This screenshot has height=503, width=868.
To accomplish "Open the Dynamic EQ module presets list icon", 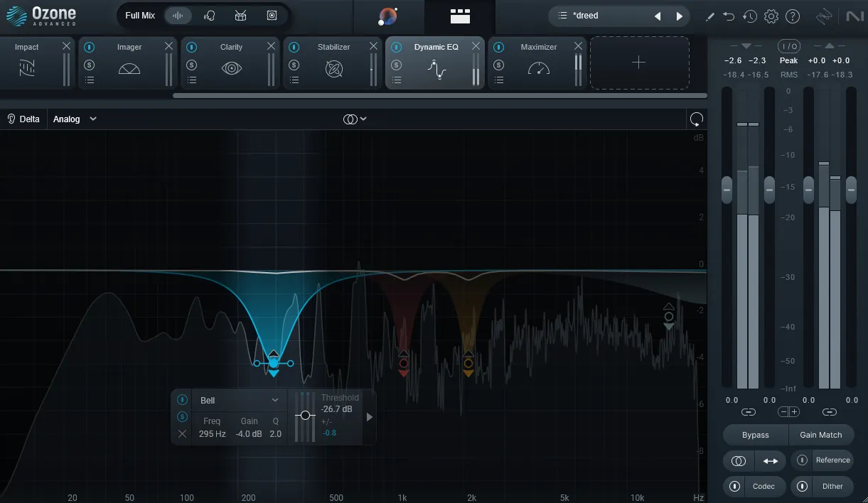I will tap(397, 80).
